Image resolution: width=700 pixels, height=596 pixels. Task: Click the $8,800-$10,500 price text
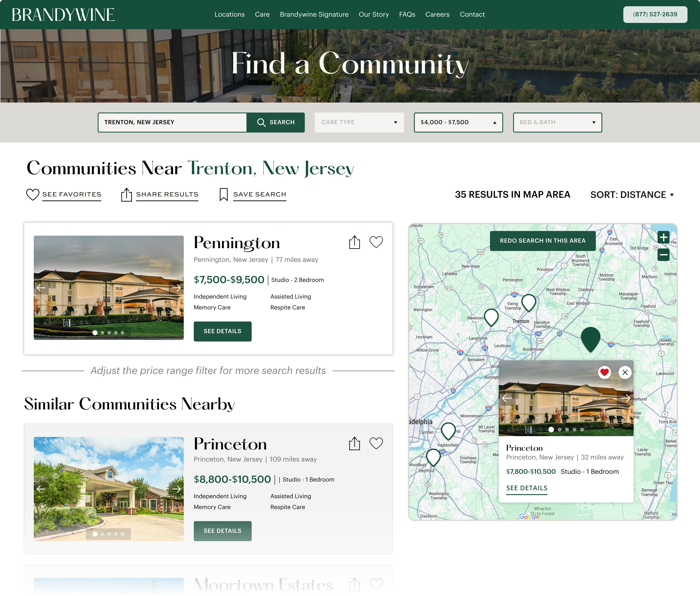232,480
